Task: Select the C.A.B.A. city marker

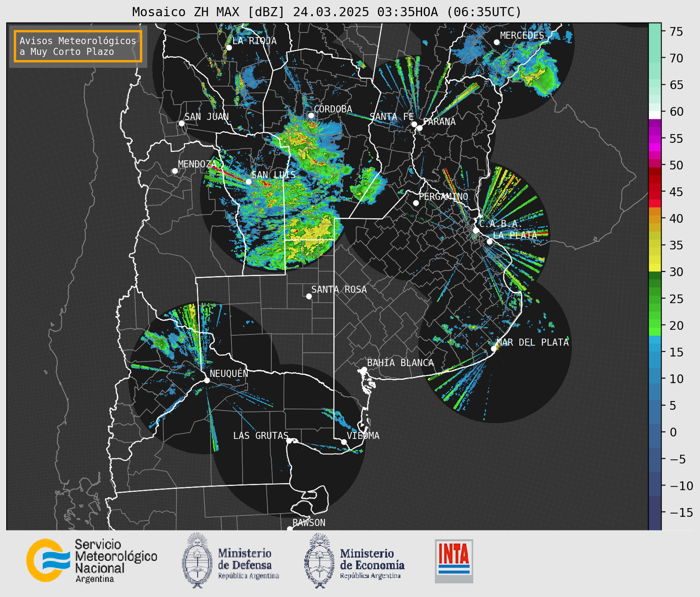Action: point(476,230)
